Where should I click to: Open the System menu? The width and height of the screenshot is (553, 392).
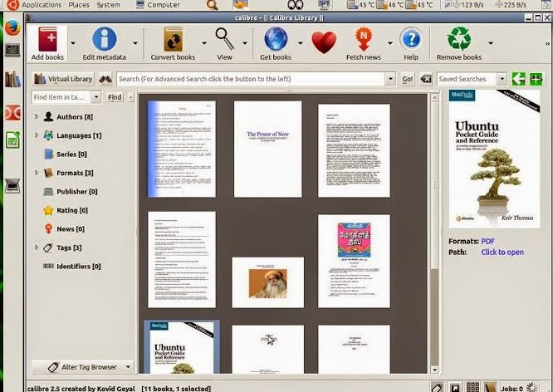coord(108,5)
